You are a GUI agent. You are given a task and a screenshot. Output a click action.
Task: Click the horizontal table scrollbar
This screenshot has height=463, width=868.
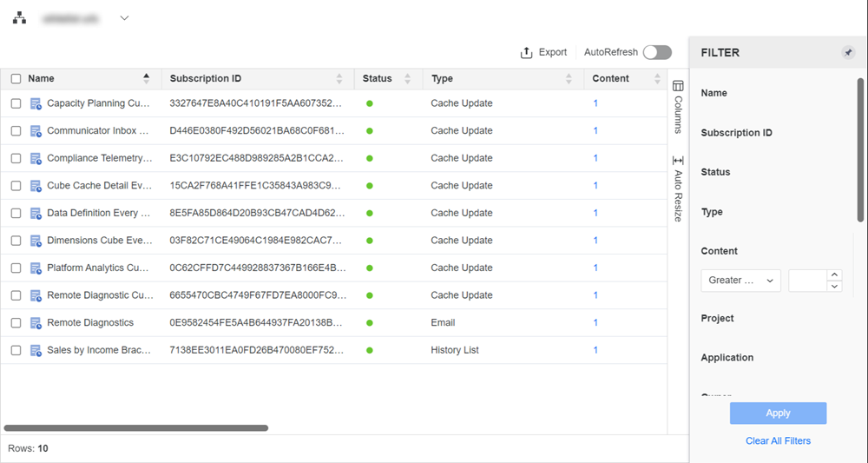point(136,428)
